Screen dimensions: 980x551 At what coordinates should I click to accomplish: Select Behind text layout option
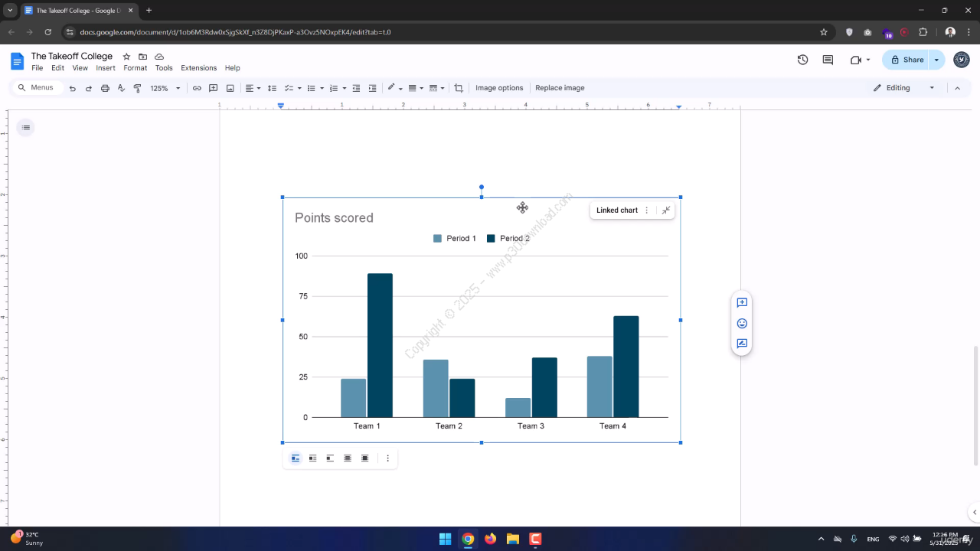pos(348,458)
